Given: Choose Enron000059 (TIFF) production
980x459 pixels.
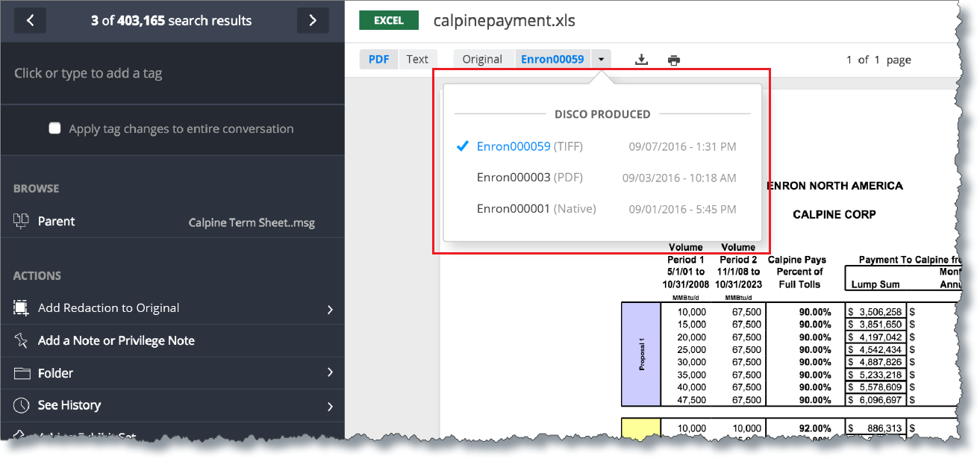Looking at the screenshot, I should (x=530, y=146).
